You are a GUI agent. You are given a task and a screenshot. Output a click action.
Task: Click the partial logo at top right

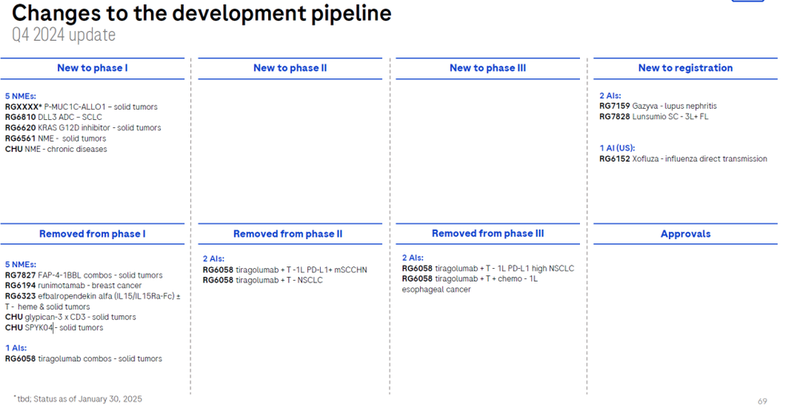click(755, 4)
